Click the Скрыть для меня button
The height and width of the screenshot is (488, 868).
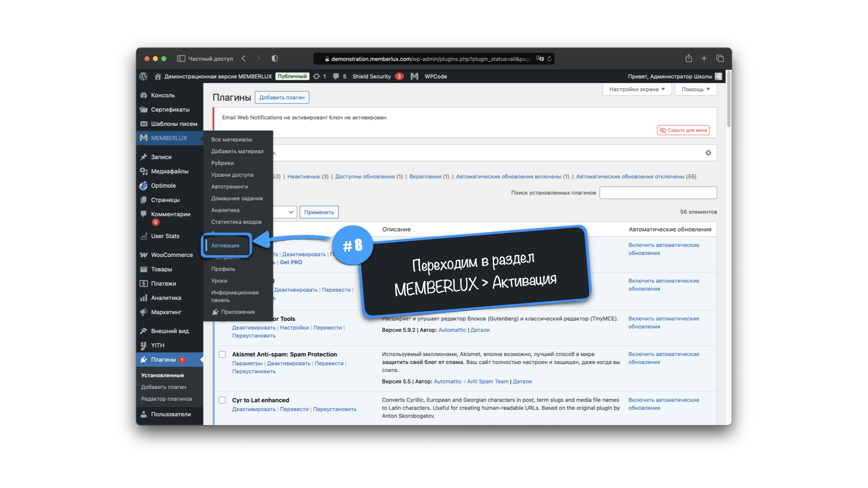(x=683, y=130)
